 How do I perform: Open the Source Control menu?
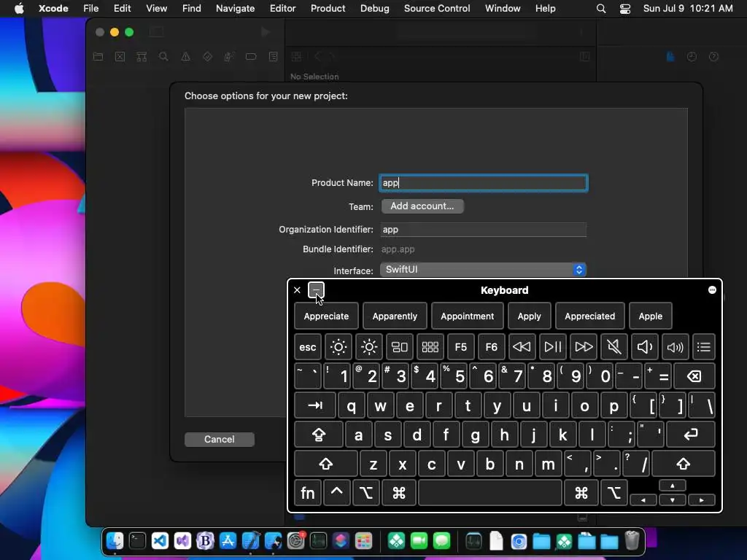437,9
